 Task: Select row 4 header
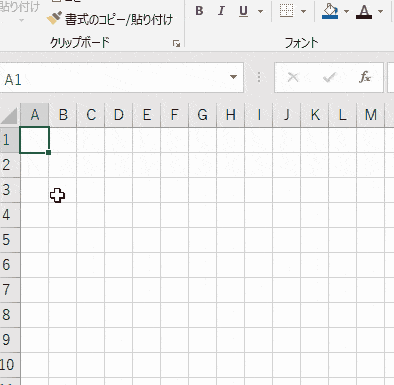tap(10, 215)
